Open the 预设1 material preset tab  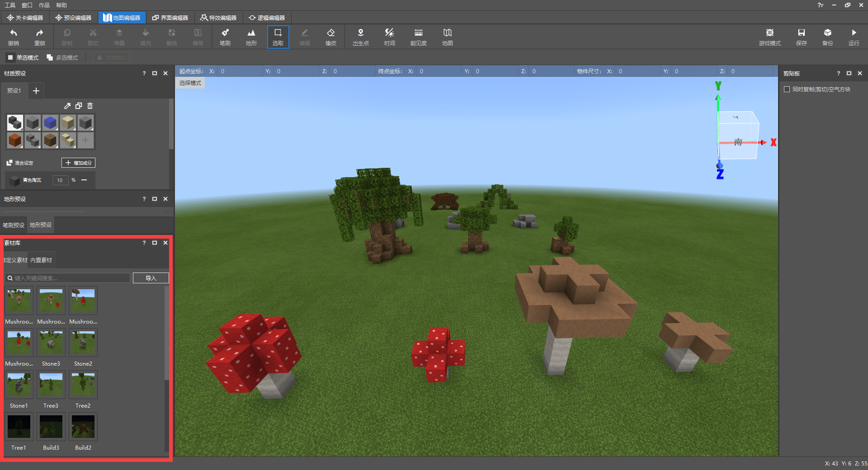point(14,91)
